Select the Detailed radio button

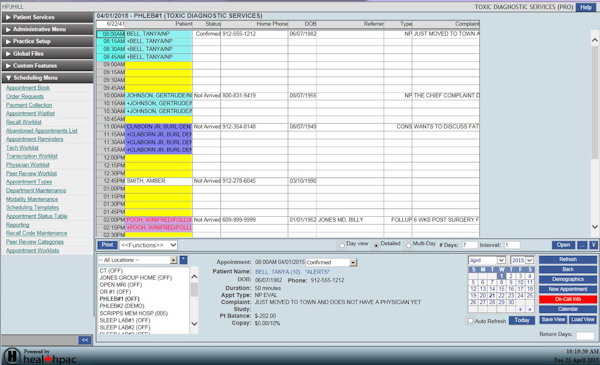pos(377,246)
